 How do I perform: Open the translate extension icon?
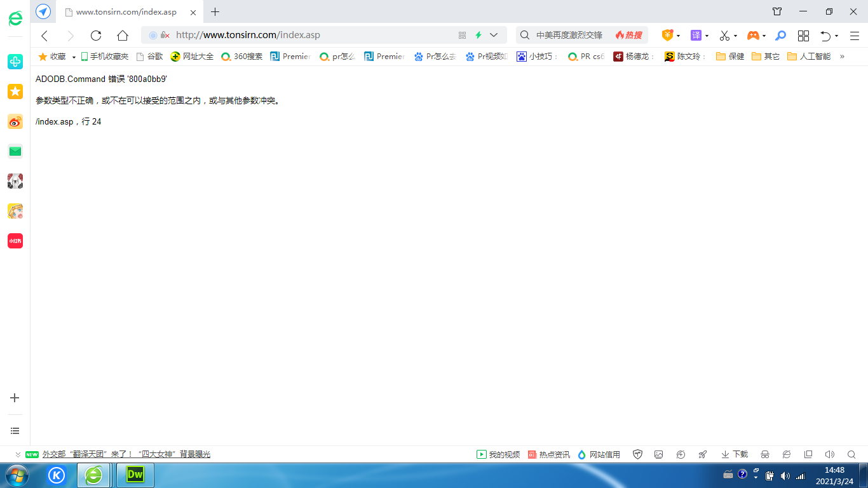coord(696,36)
